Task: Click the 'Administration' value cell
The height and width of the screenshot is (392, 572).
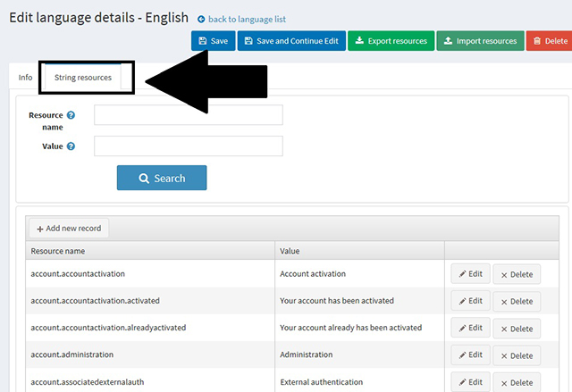Action: (359, 354)
